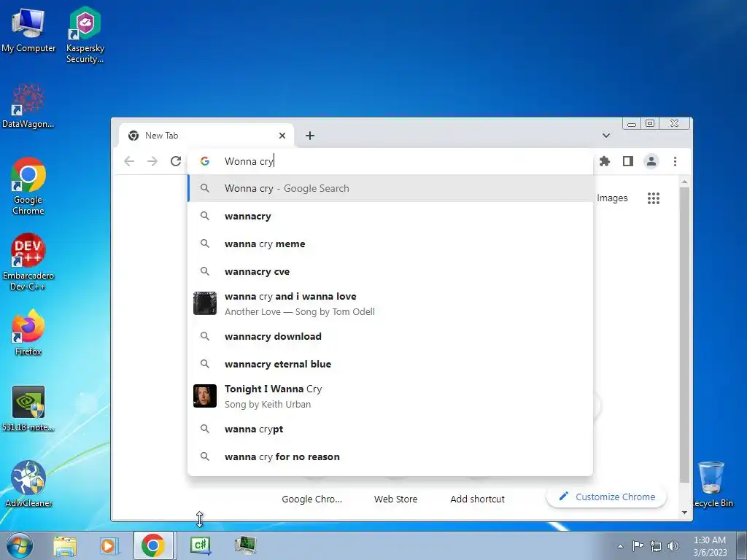The image size is (747, 560).
Task: Open the Google apps grid
Action: (654, 198)
